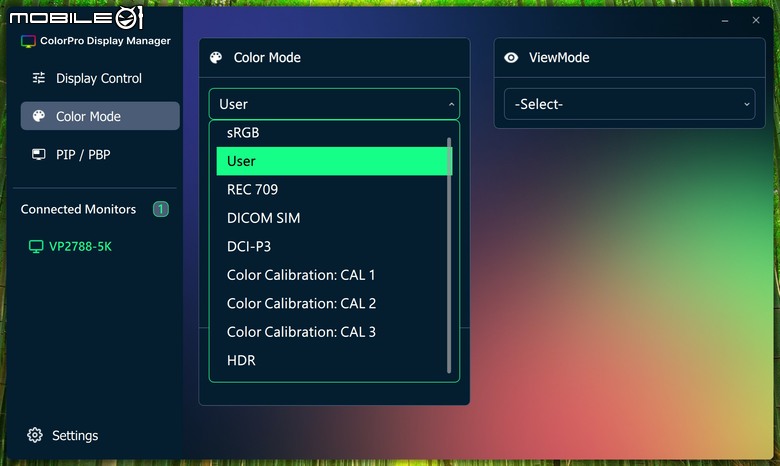Viewport: 780px width, 466px height.
Task: Click the Color Mode panel palette icon
Action: point(216,58)
